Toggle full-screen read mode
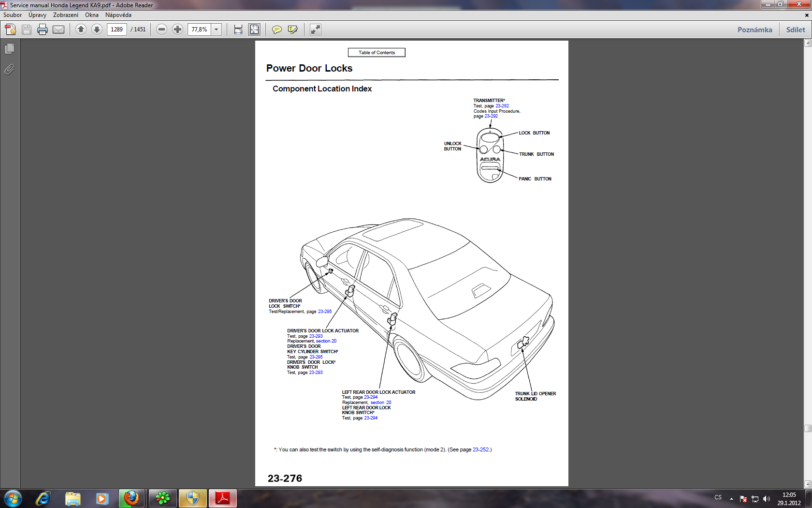 click(x=315, y=30)
